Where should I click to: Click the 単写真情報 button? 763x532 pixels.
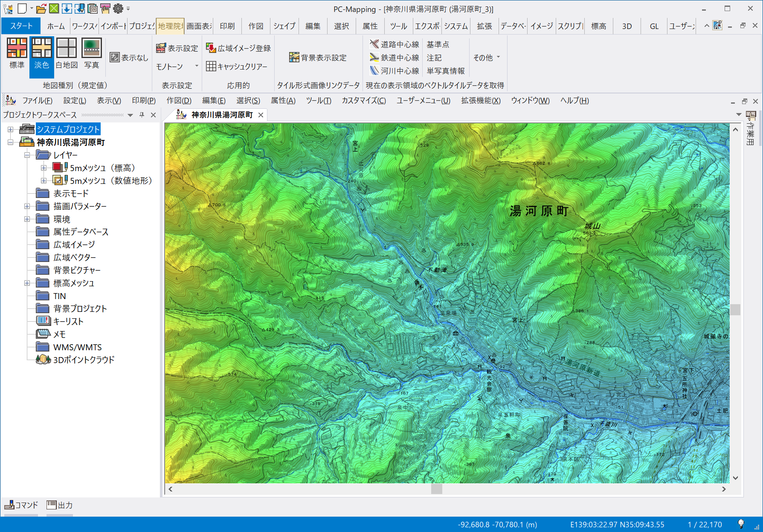tap(446, 70)
